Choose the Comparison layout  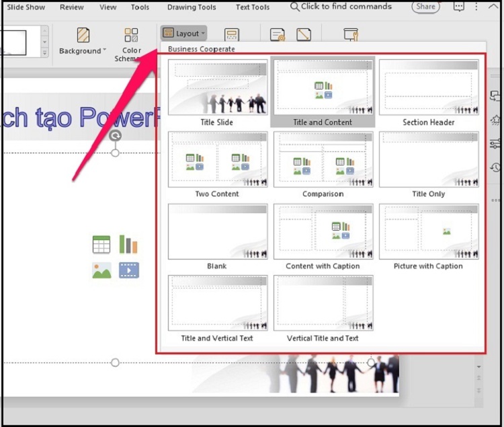coord(323,164)
